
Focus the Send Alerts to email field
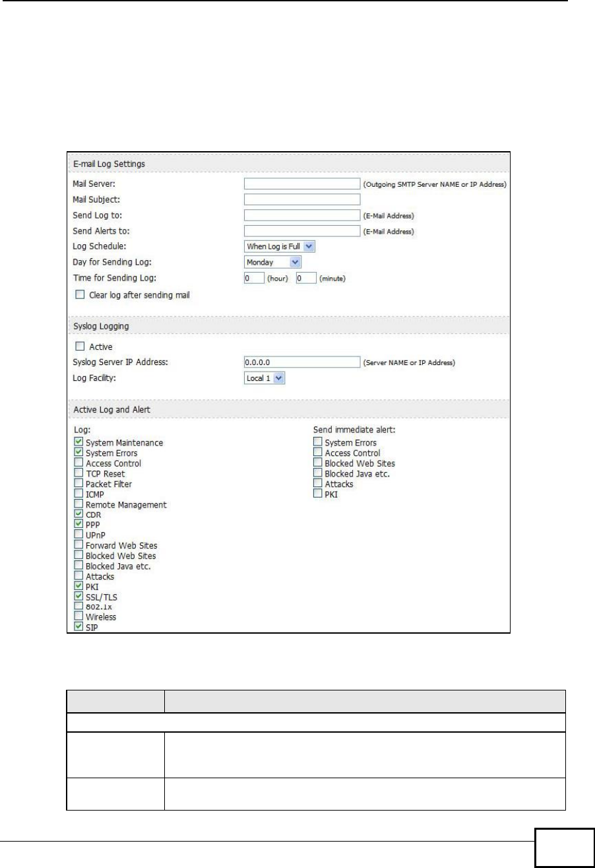pos(301,231)
